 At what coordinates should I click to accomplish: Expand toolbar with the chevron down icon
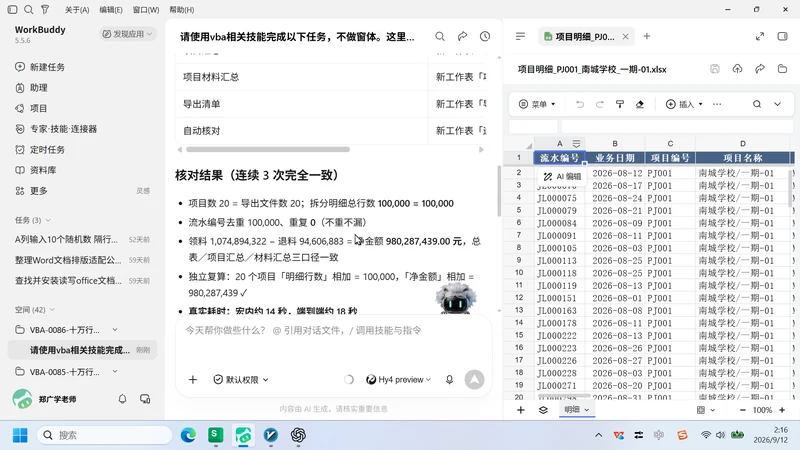778,104
